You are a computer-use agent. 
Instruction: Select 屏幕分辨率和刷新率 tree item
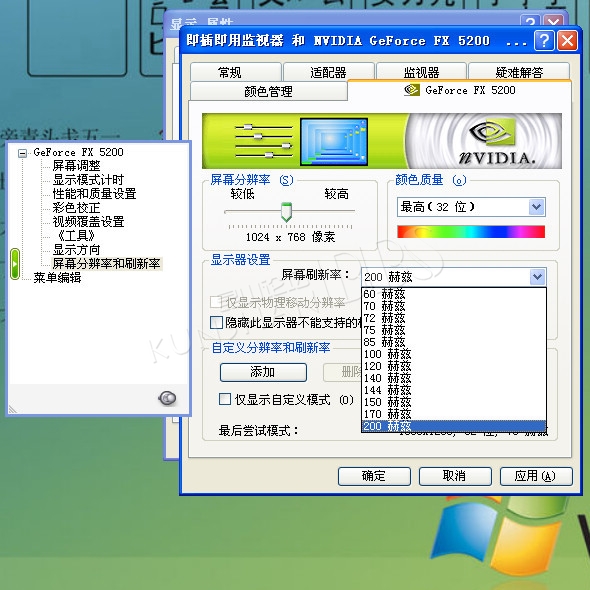tap(106, 263)
